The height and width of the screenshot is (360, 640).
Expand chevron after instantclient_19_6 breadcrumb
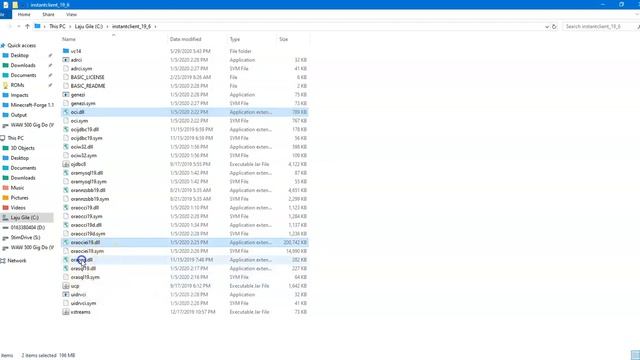[155, 26]
